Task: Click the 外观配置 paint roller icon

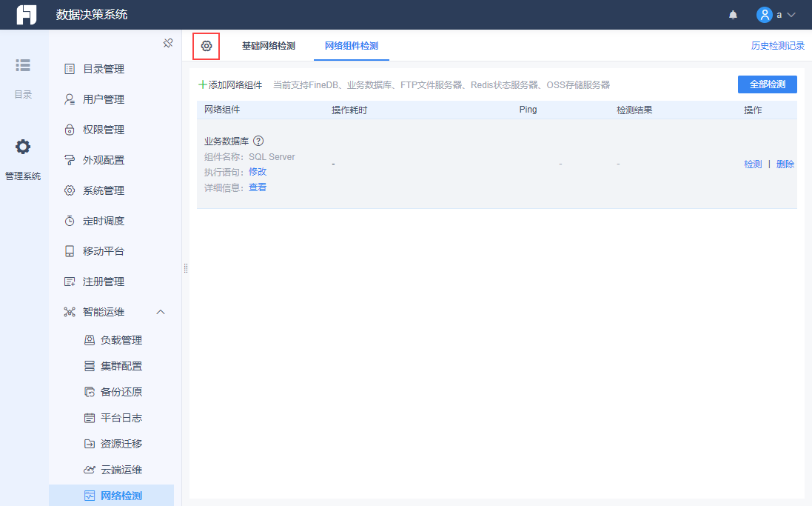Action: [70, 160]
